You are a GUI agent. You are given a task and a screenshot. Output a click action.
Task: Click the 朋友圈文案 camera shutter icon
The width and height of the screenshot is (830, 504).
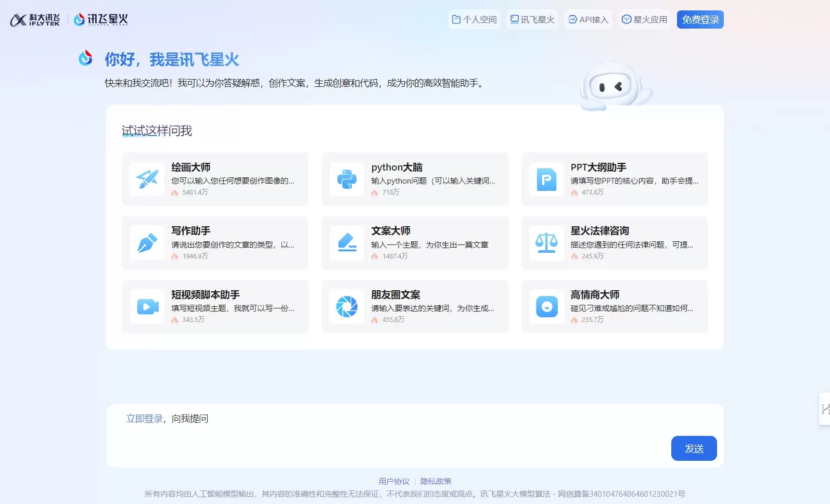click(x=347, y=306)
